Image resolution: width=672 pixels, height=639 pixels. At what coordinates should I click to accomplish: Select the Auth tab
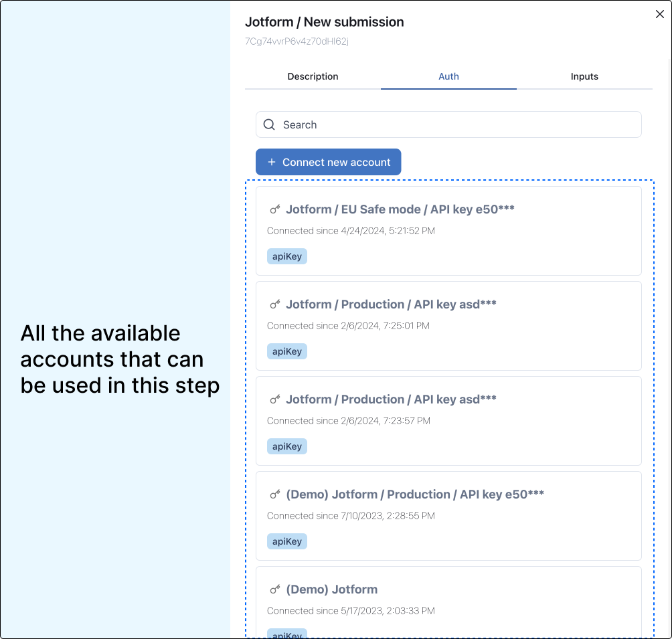448,76
